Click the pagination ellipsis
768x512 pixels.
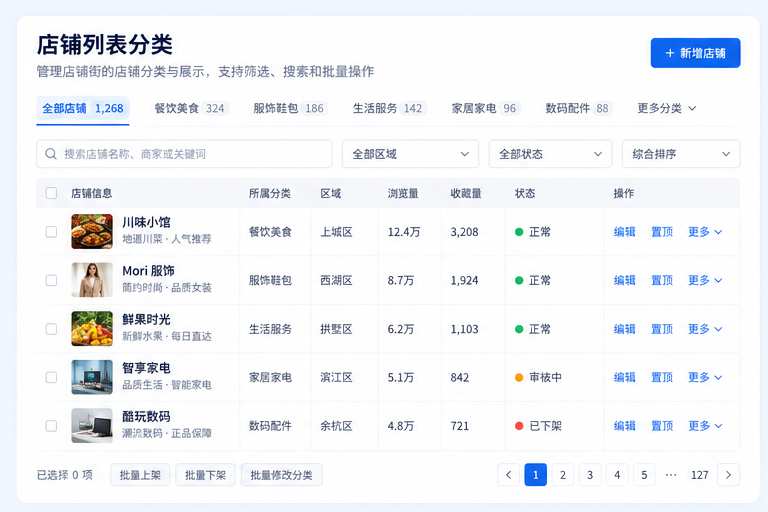pos(671,475)
